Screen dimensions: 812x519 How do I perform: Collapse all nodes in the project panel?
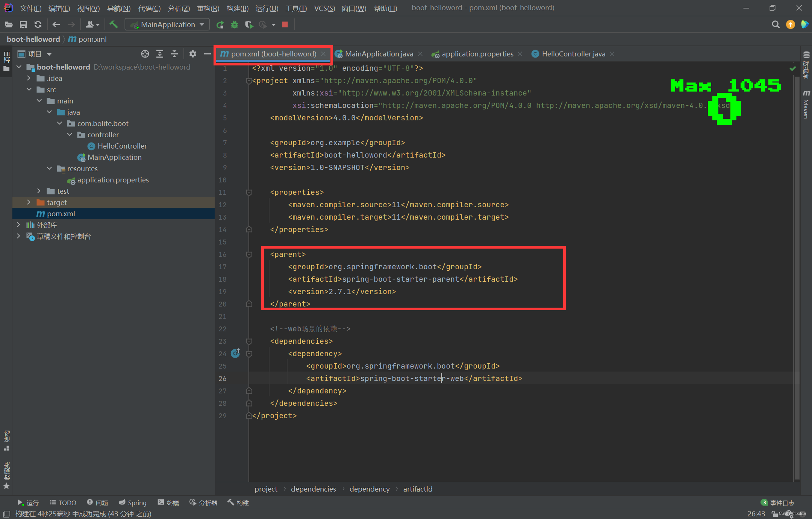click(174, 54)
